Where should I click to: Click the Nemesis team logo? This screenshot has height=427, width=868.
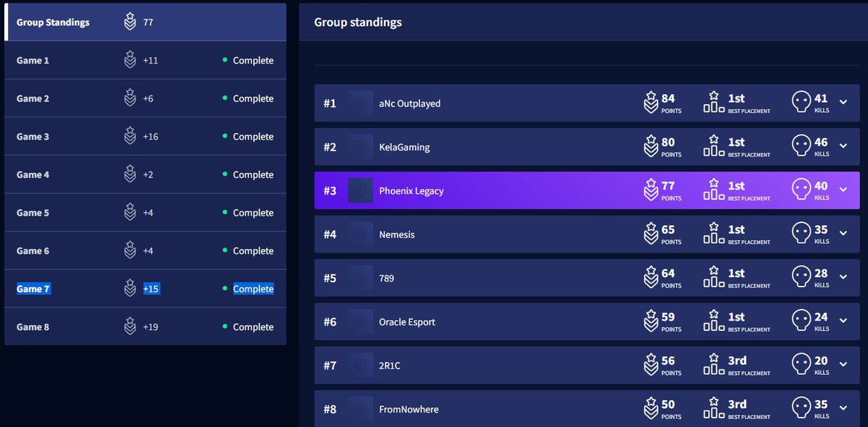click(360, 234)
